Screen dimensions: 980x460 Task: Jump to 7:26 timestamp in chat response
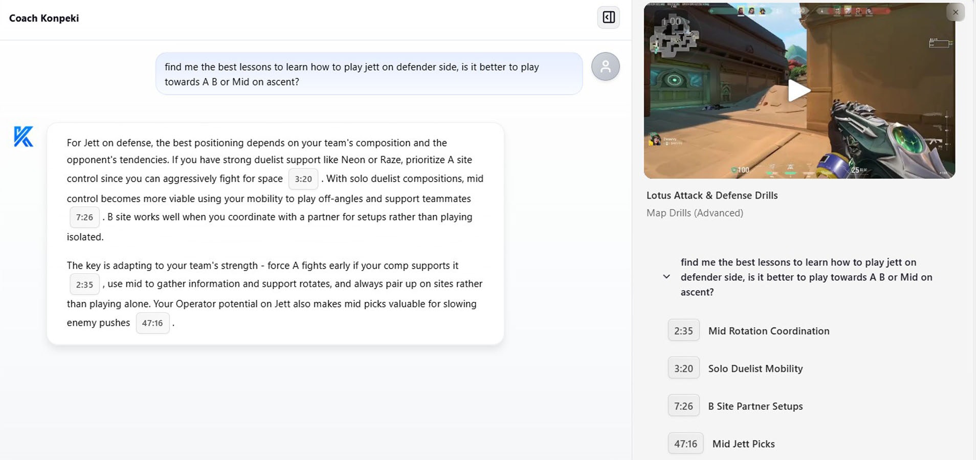pyautogui.click(x=84, y=217)
